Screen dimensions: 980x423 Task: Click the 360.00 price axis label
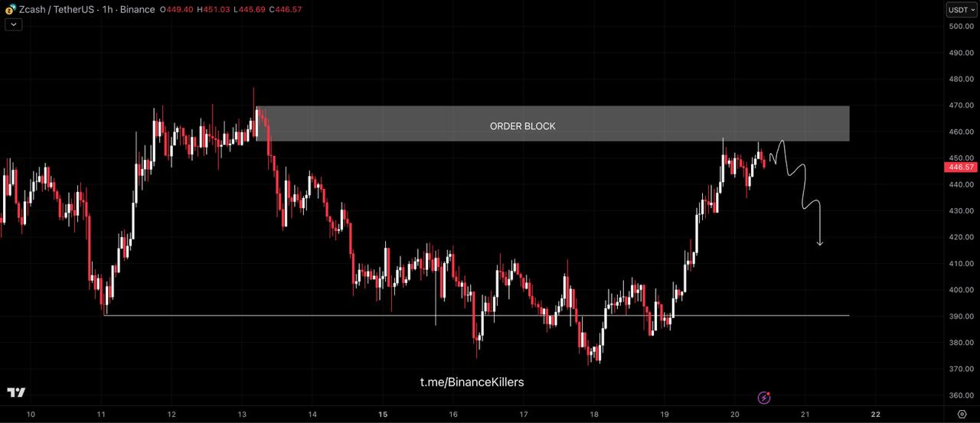960,395
